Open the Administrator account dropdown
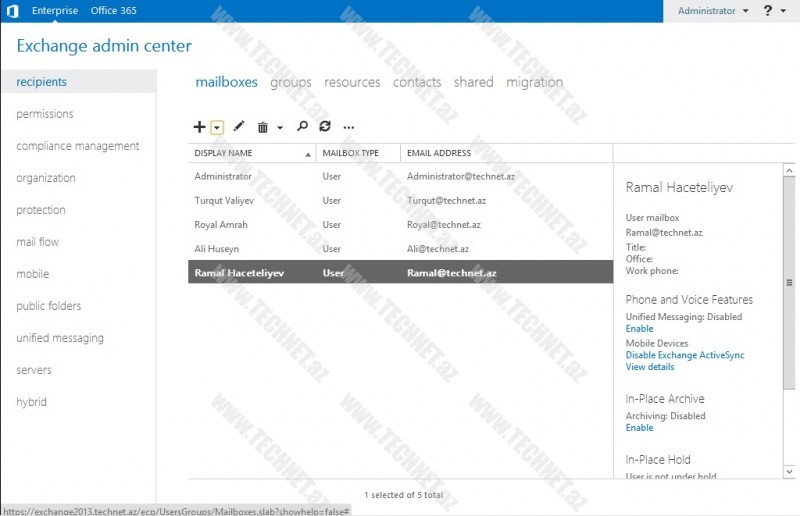Image resolution: width=800 pixels, height=516 pixels. pos(712,11)
